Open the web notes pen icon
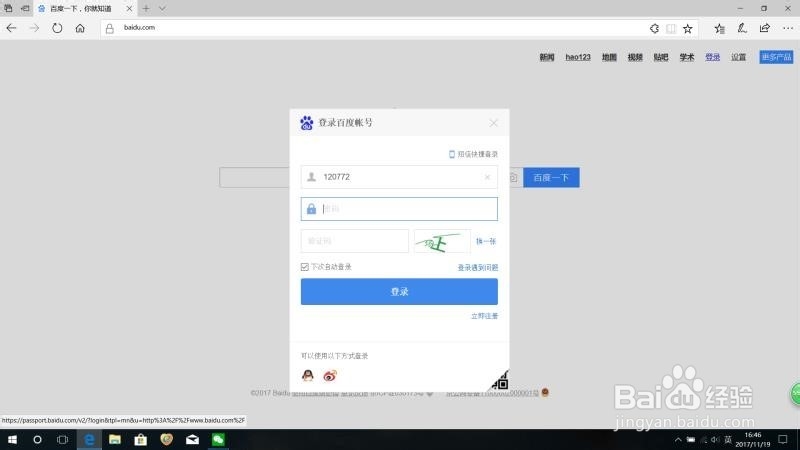 (x=742, y=29)
